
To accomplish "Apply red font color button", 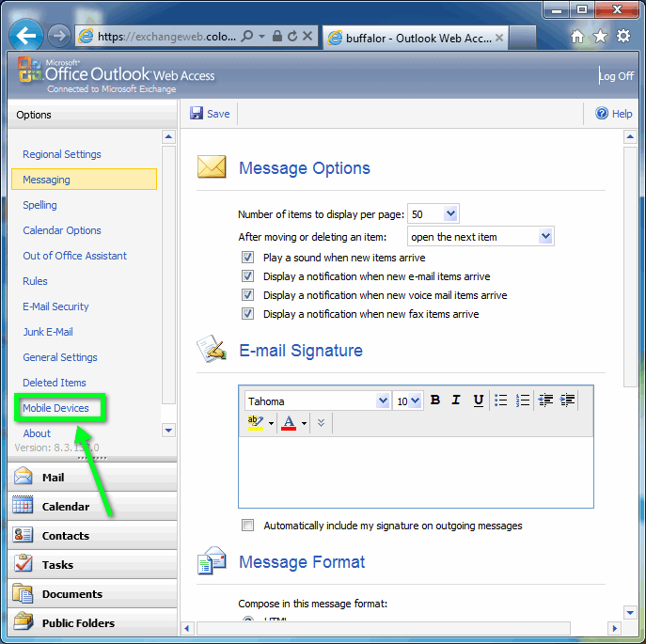I will coord(289,423).
